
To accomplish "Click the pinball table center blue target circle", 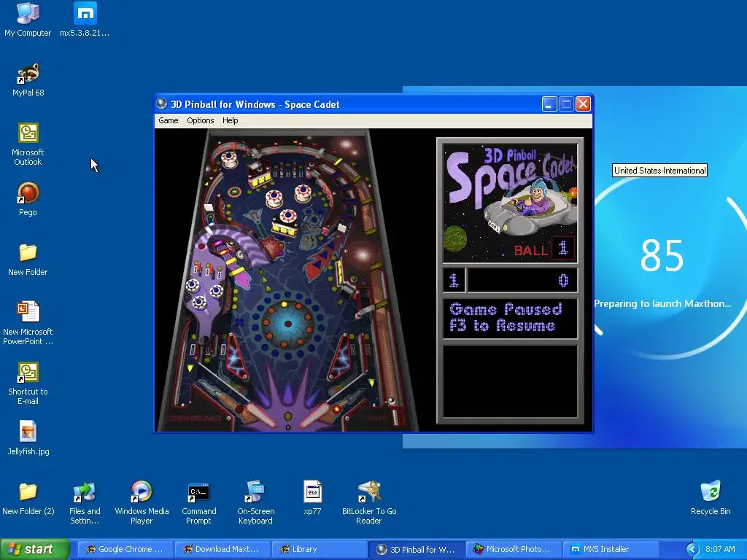I will pyautogui.click(x=287, y=324).
